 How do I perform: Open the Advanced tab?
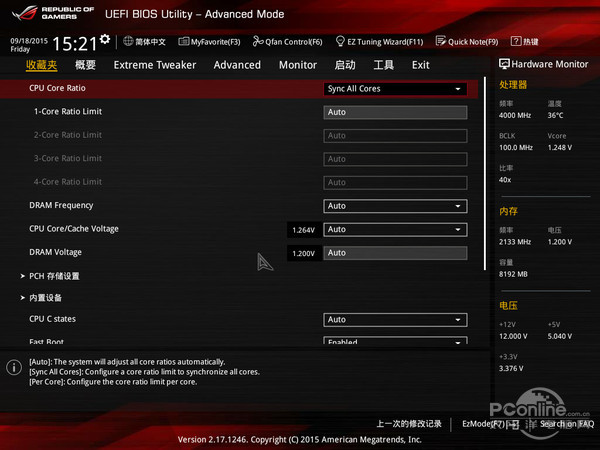click(x=237, y=65)
